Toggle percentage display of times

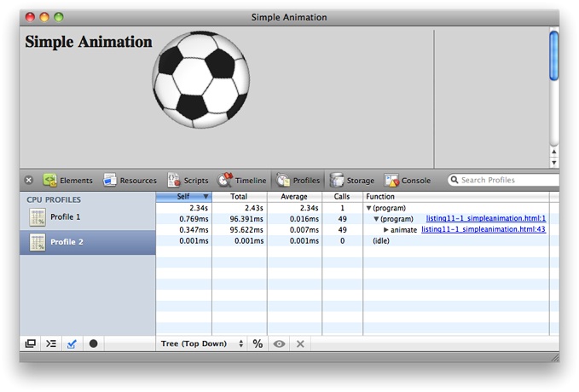pyautogui.click(x=258, y=343)
